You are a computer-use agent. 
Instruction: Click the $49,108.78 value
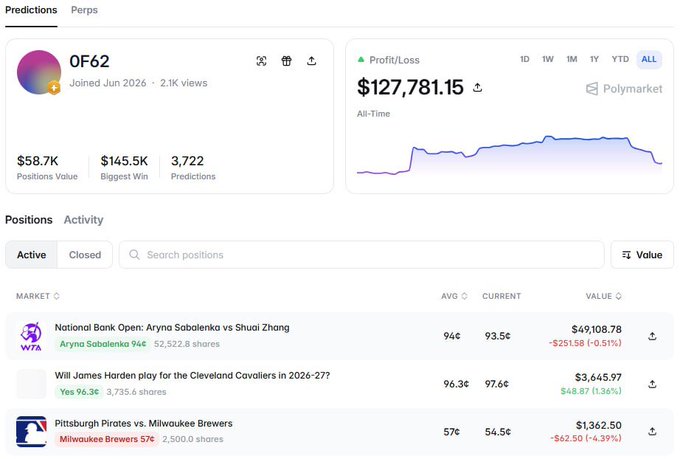coord(596,330)
